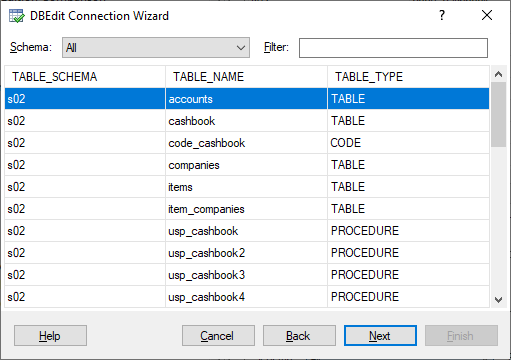Screen dimensions: 511x360
Task: Select the item_companies table row
Action: pos(247,209)
